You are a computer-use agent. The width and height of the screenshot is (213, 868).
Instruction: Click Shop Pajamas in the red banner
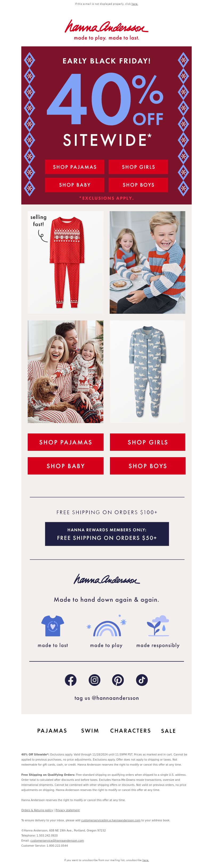coord(75,167)
